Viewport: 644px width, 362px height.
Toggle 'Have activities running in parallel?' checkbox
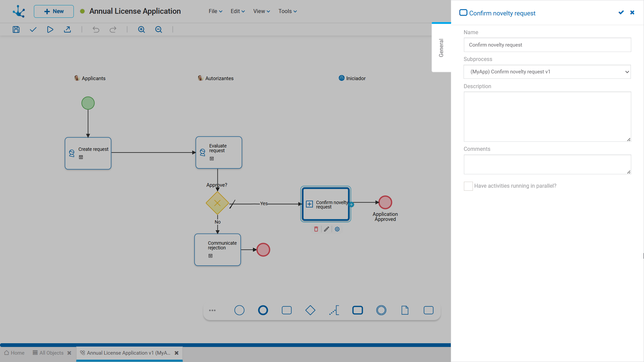tap(468, 186)
